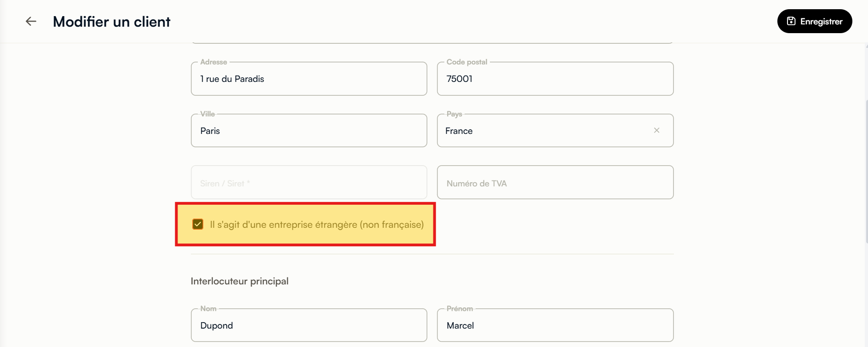This screenshot has width=868, height=347.
Task: Click the Enregistrer button
Action: [815, 21]
